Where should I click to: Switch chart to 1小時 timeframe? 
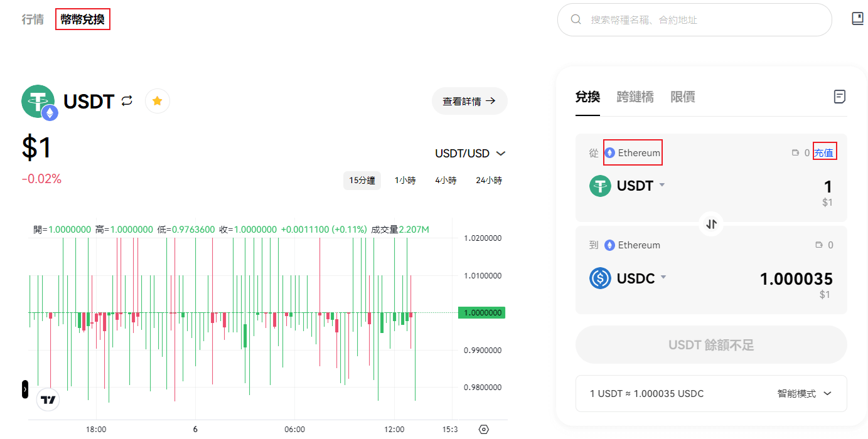point(405,181)
